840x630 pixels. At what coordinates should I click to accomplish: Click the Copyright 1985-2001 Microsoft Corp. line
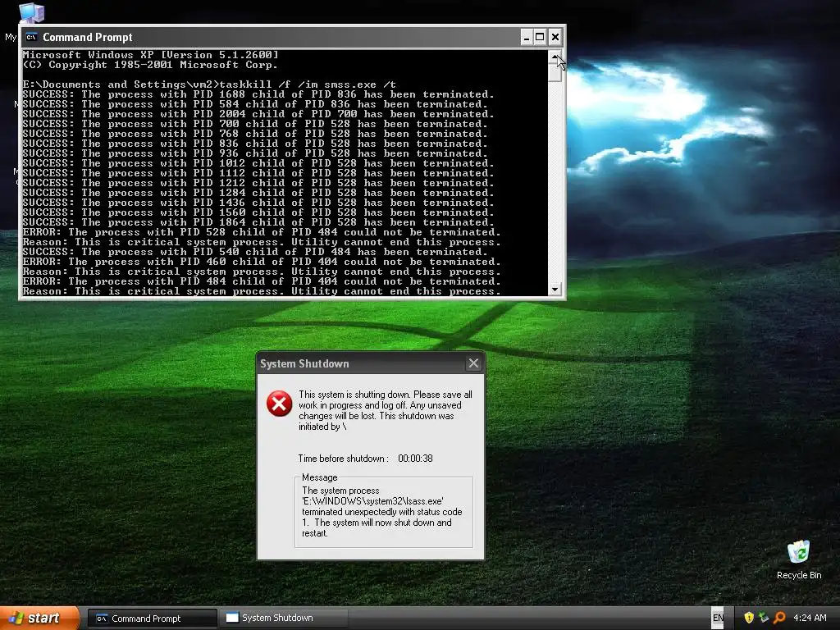tap(151, 65)
